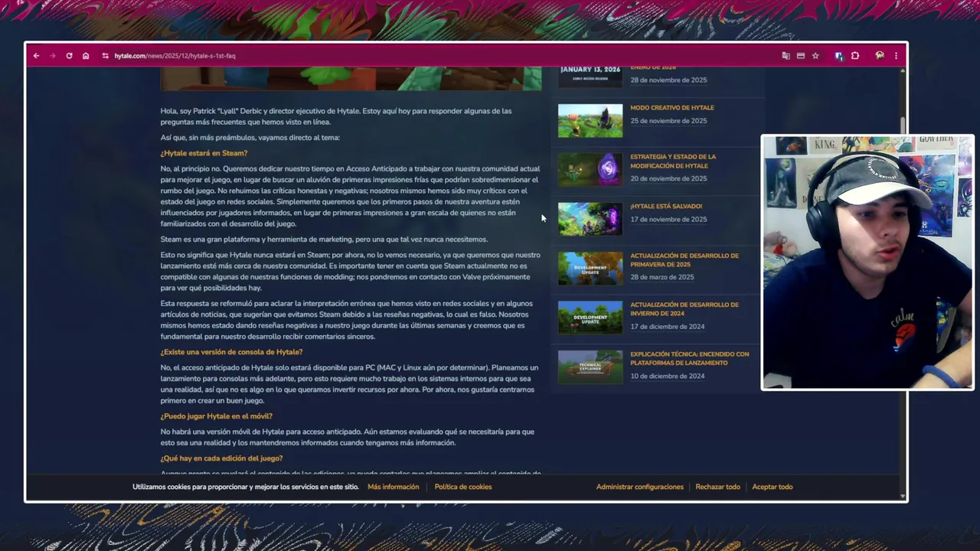Go back using browser back arrow
The width and height of the screenshot is (980, 551).
pos(36,56)
